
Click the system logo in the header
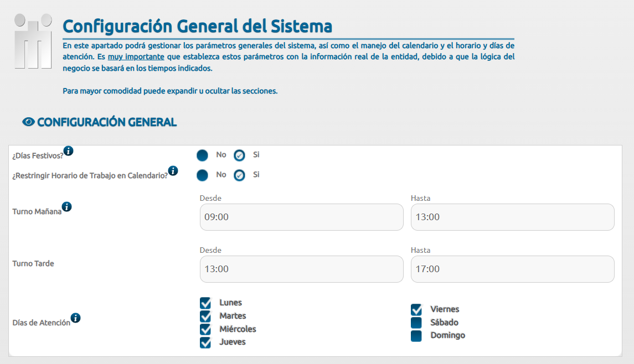tap(33, 41)
